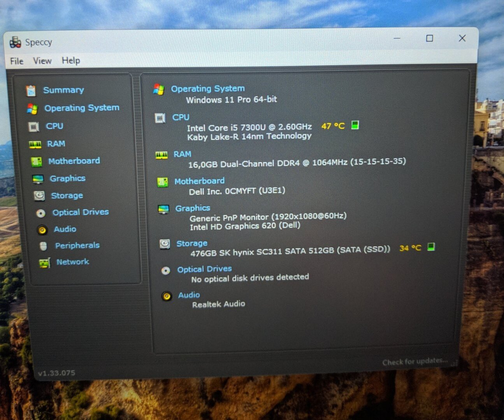Click the RAM icon in summary panel
This screenshot has height=420, width=504.
pos(162,155)
